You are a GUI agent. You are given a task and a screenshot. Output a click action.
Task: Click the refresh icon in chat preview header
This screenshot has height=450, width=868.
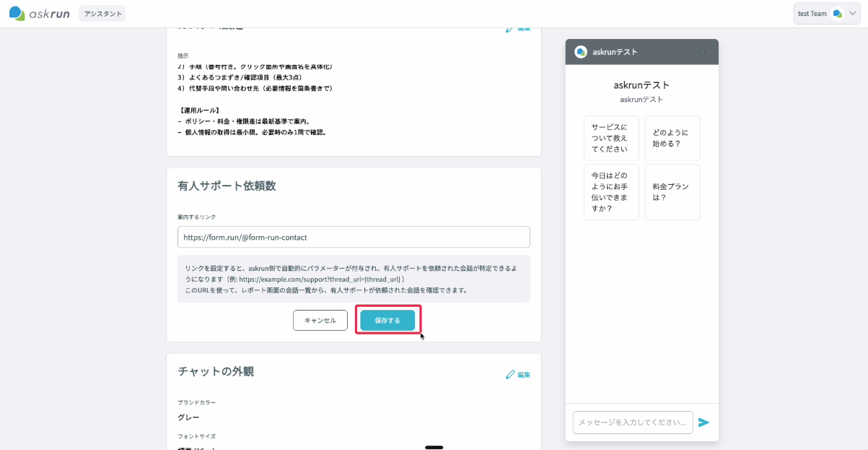(x=702, y=51)
